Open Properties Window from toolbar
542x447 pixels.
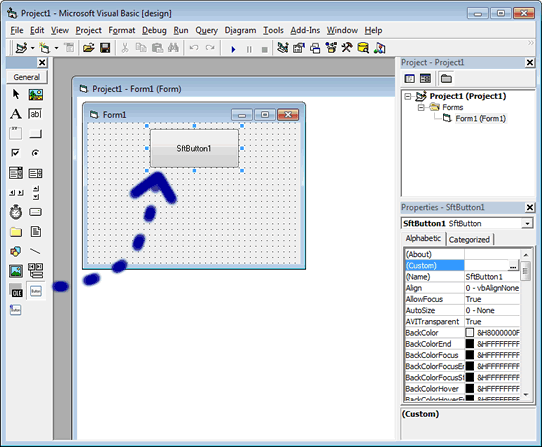pyautogui.click(x=299, y=48)
